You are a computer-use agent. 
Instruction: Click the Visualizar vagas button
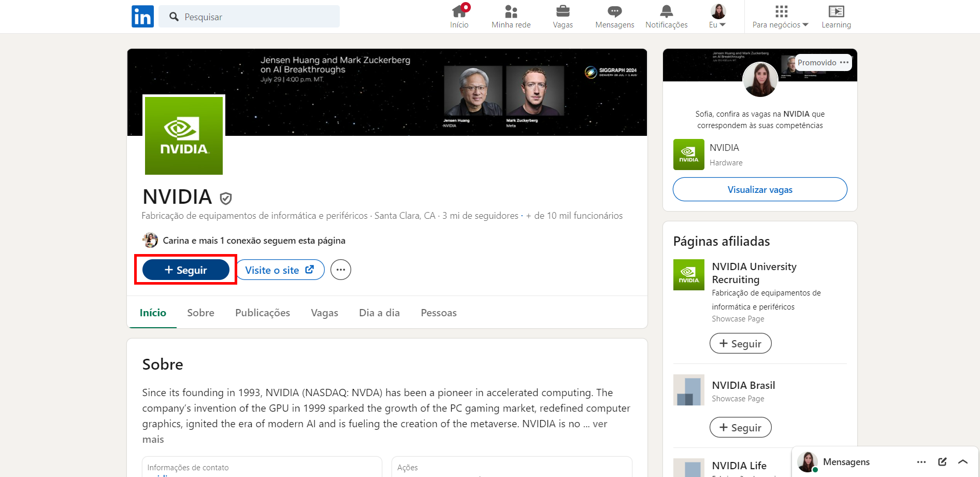[x=760, y=189]
